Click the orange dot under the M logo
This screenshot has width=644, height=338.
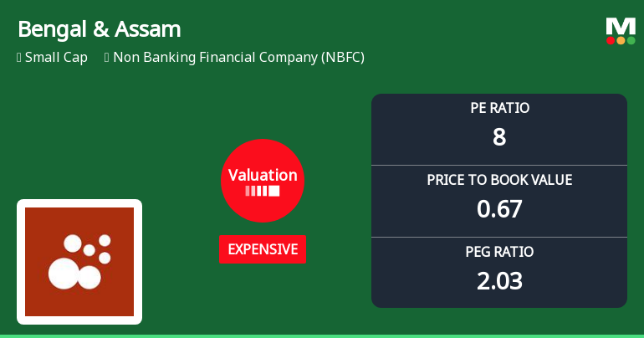pos(621,40)
